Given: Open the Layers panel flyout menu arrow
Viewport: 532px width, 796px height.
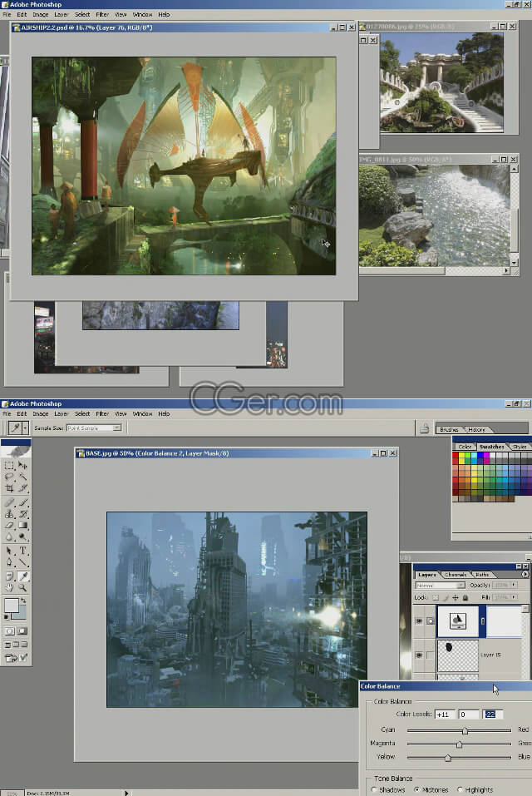Looking at the screenshot, I should (x=525, y=574).
